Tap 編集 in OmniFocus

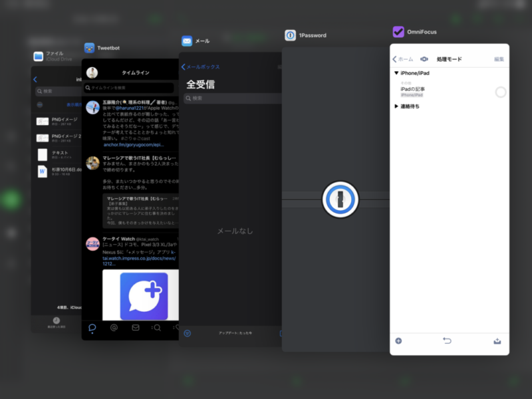tap(499, 59)
